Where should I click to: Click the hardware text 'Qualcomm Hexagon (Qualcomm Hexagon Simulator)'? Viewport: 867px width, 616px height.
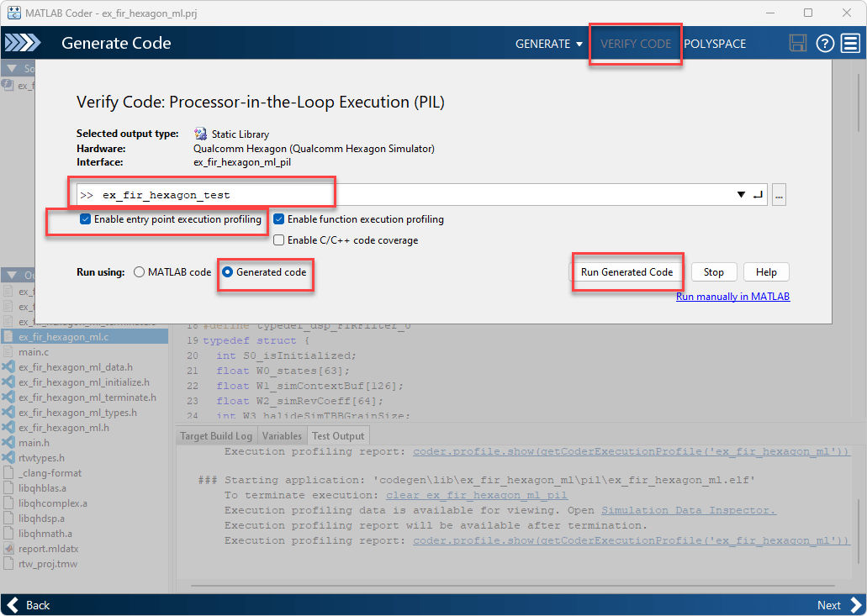(x=314, y=149)
